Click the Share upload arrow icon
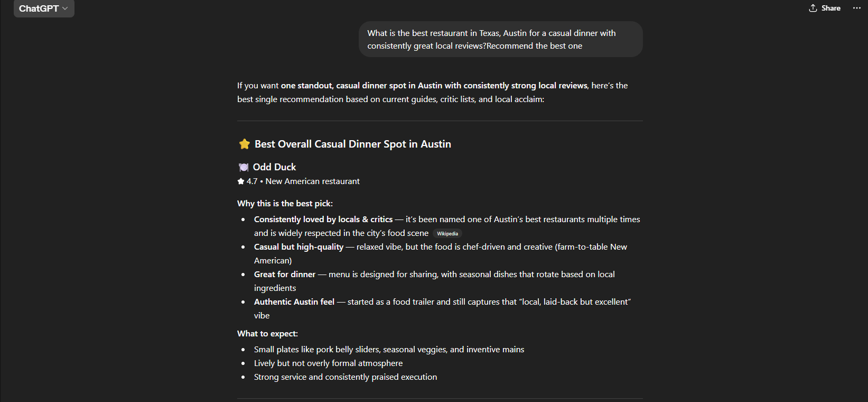868x402 pixels. 813,8
